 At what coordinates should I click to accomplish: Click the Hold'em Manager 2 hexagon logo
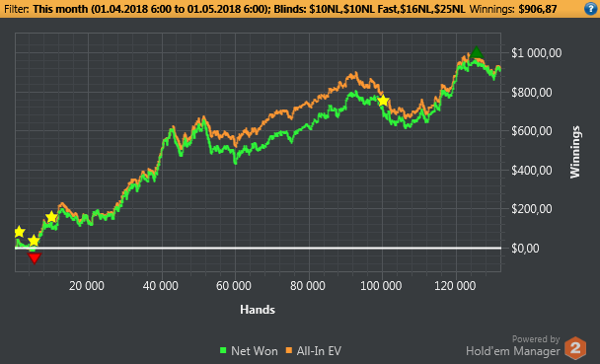(575, 348)
